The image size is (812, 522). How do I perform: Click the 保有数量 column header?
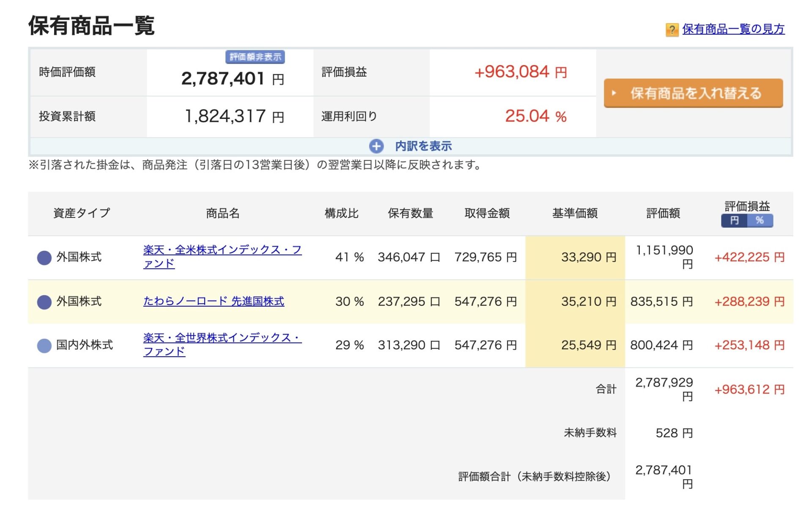click(411, 213)
